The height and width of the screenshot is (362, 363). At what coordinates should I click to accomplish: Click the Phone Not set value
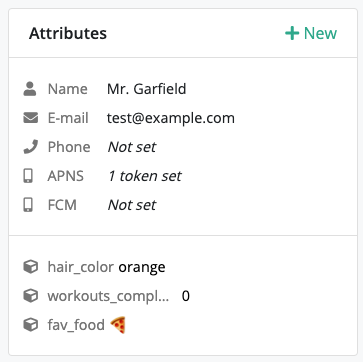click(132, 147)
